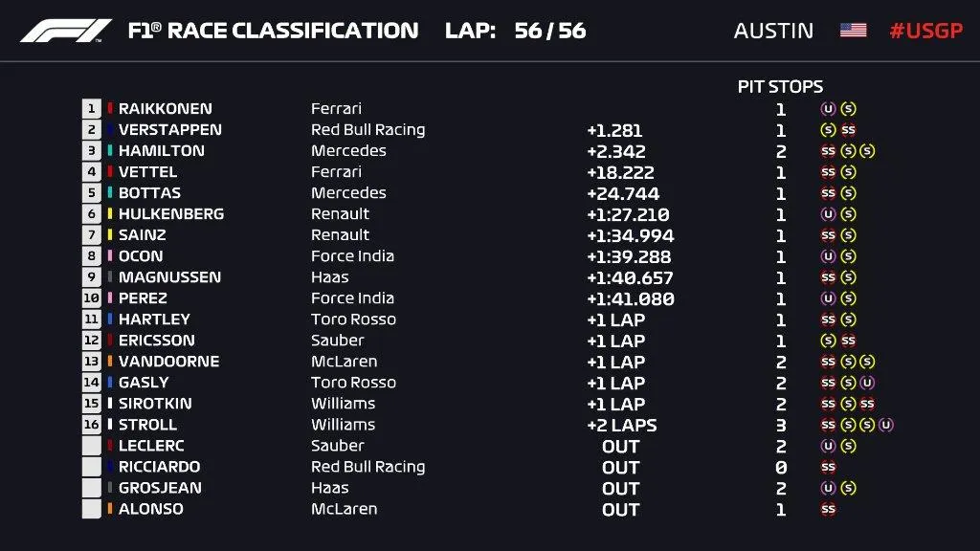Click Gasly's purple ultrasoft tyre icon
Screen dimensions: 980x551
(867, 383)
